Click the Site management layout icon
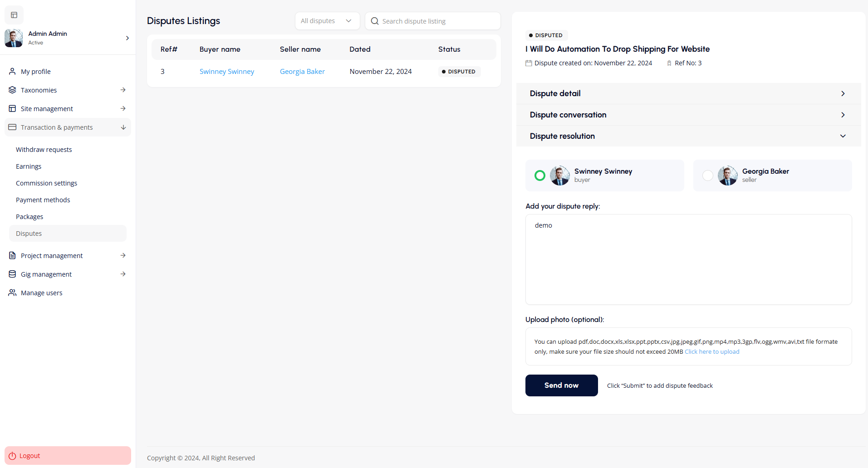This screenshot has width=868, height=468. [12, 108]
